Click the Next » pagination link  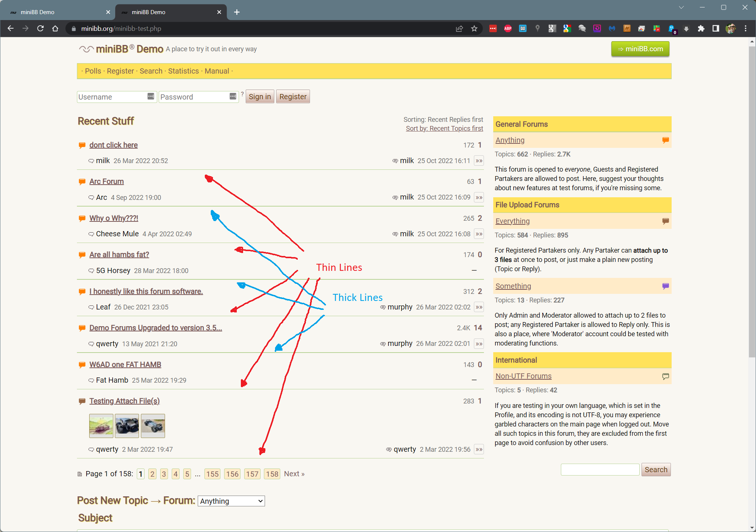(294, 474)
